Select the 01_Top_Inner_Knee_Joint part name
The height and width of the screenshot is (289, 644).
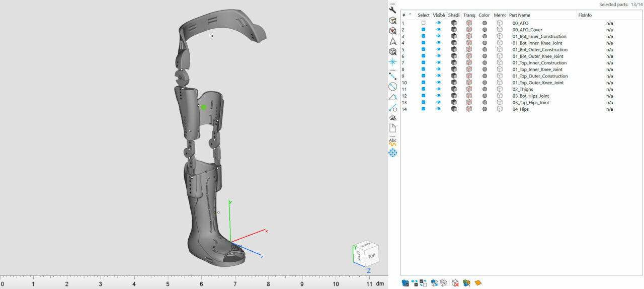tap(537, 69)
